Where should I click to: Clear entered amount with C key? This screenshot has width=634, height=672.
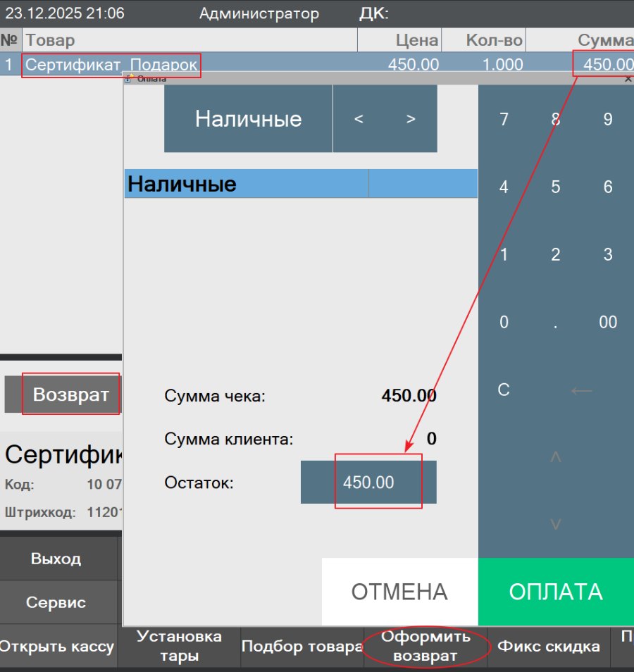504,390
